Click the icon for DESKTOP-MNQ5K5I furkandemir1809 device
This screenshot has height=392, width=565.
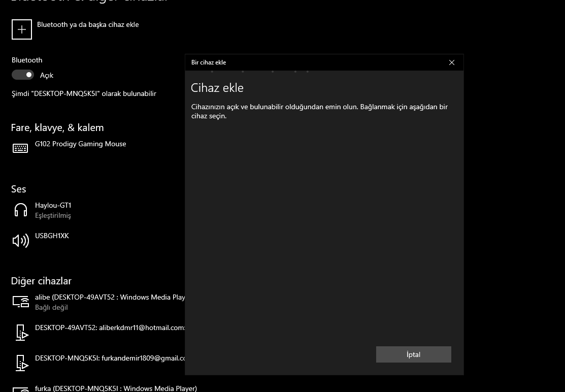click(x=22, y=363)
